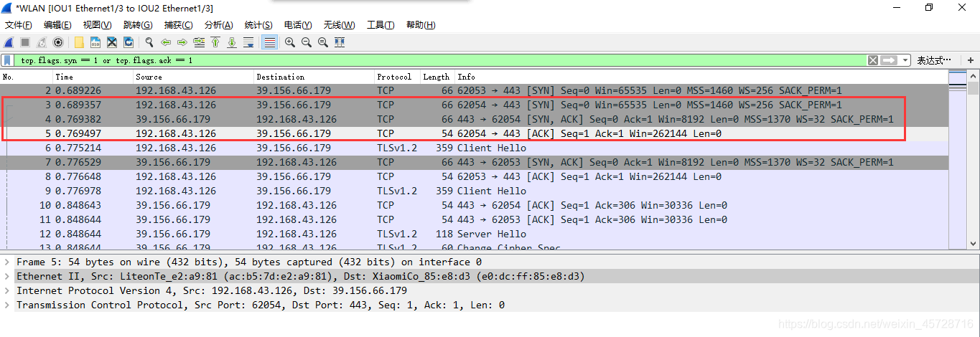Expand Internet Protocol Version 4 details

pyautogui.click(x=7, y=291)
